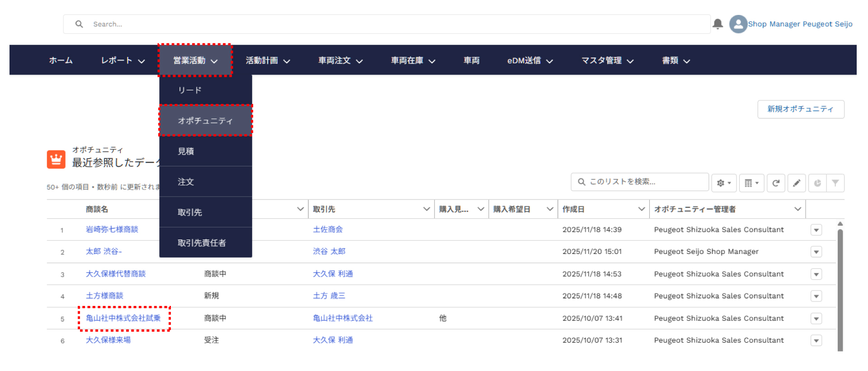868x371 pixels.
Task: Click the orange Opportunity crown icon
Action: click(x=56, y=159)
